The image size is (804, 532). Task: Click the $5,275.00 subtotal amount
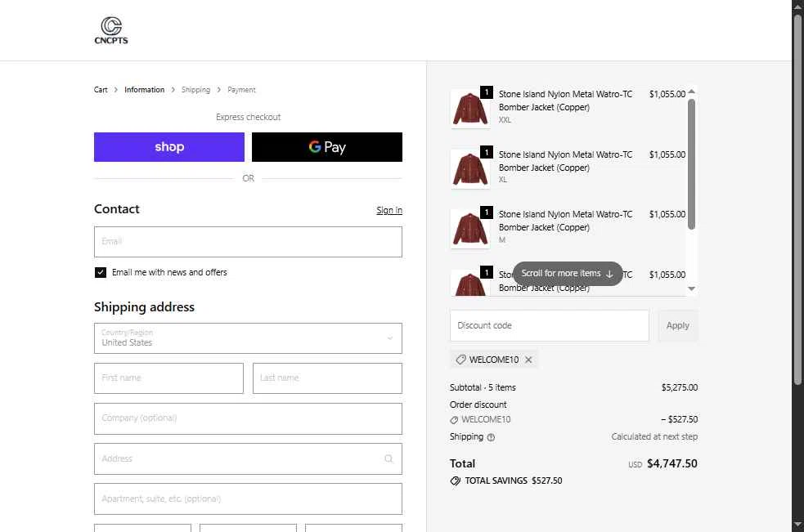(x=680, y=387)
